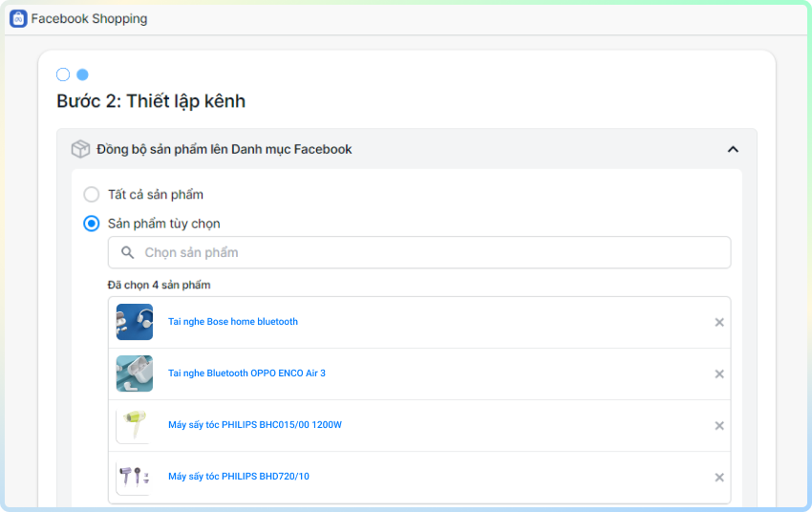Screen dimensions: 812x512
Task: Click the OPPO ENCO earbuds thumbnail
Action: (135, 373)
